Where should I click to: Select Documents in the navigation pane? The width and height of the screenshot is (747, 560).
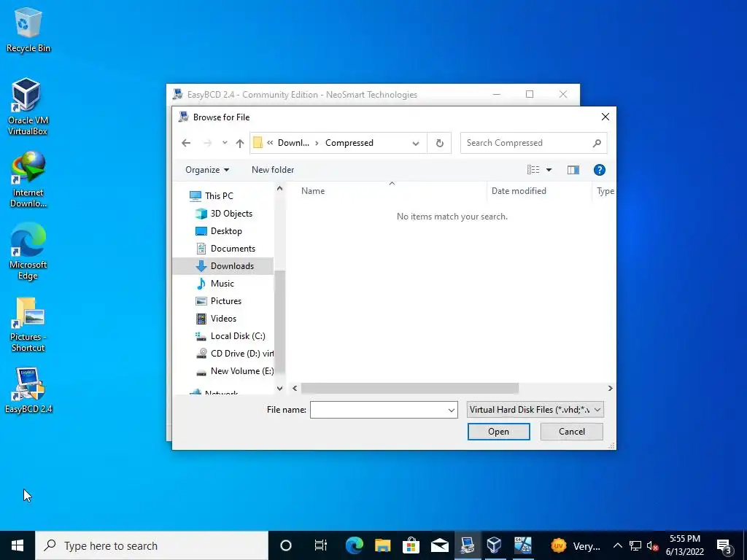point(233,249)
